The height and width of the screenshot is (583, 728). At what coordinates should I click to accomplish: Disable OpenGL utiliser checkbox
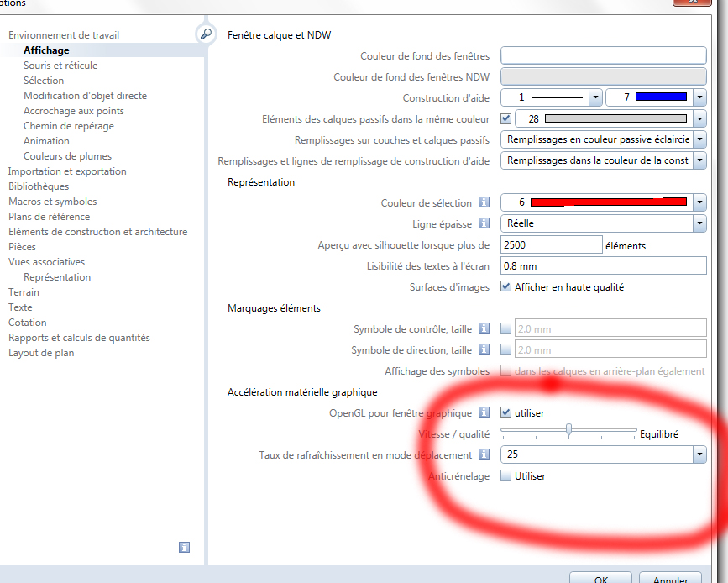coord(506,412)
